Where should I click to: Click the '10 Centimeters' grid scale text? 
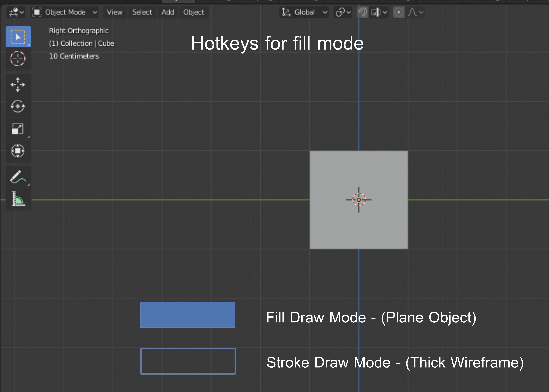click(74, 56)
